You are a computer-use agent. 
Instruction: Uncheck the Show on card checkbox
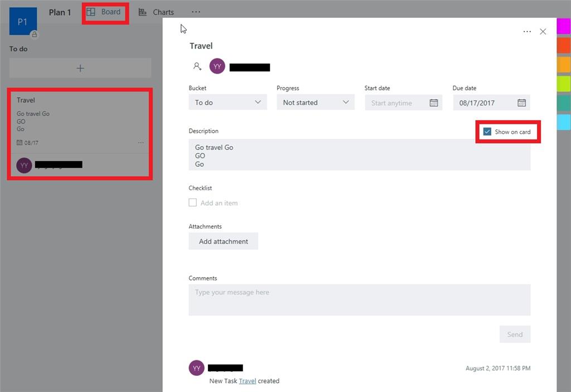click(x=487, y=132)
